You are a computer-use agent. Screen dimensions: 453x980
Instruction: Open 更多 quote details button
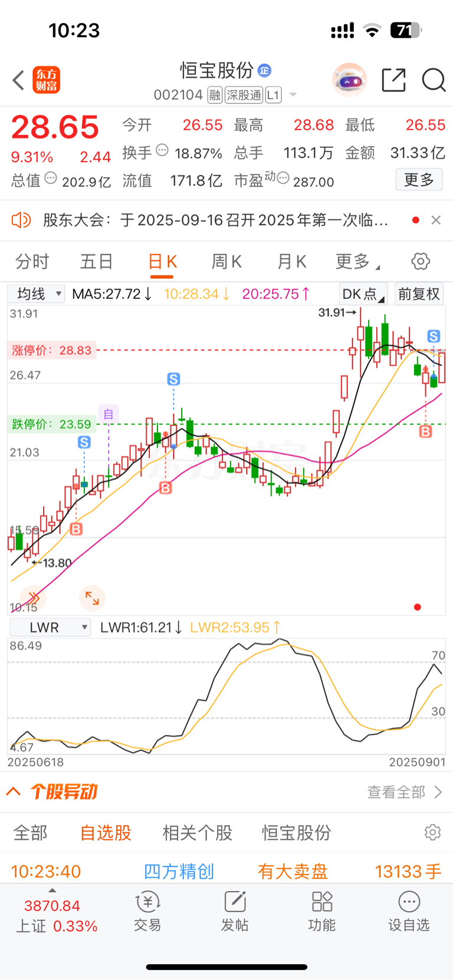tap(419, 180)
